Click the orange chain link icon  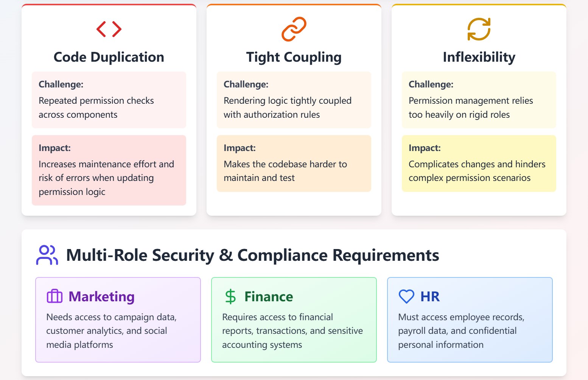294,29
